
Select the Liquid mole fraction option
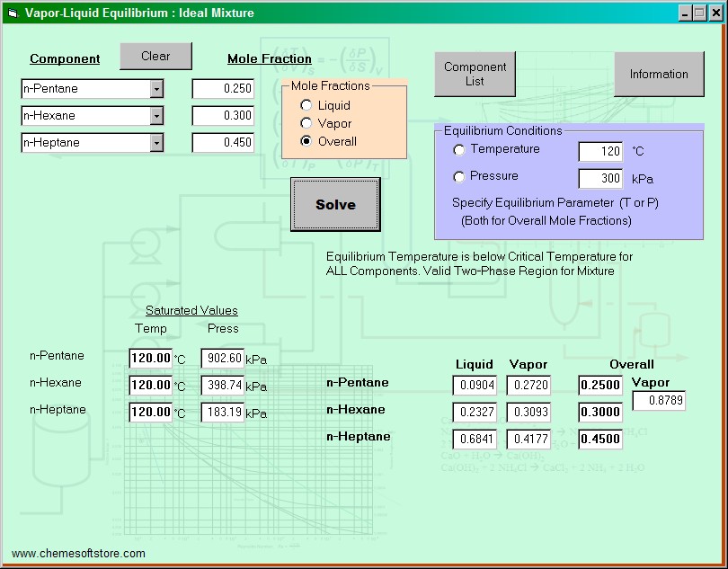click(306, 106)
